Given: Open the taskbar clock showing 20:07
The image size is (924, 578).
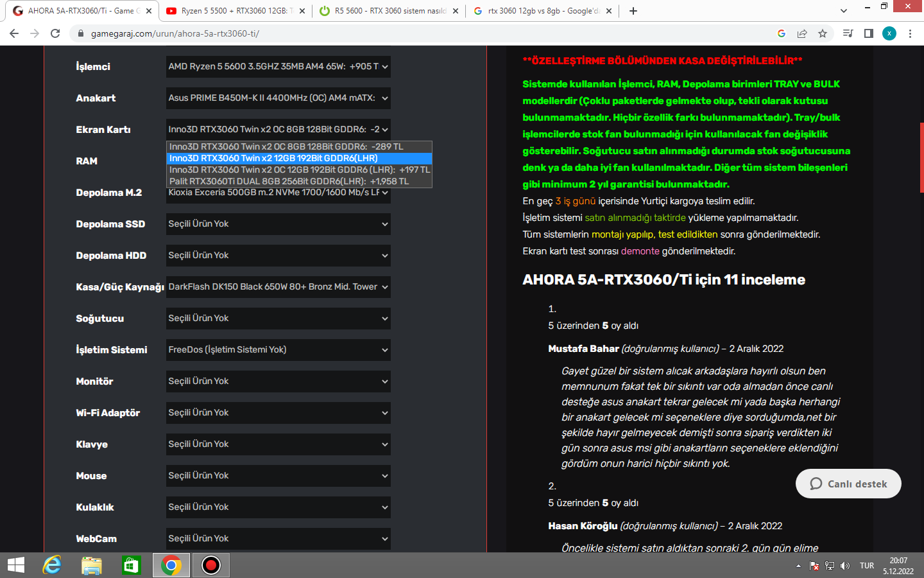Looking at the screenshot, I should [x=898, y=566].
